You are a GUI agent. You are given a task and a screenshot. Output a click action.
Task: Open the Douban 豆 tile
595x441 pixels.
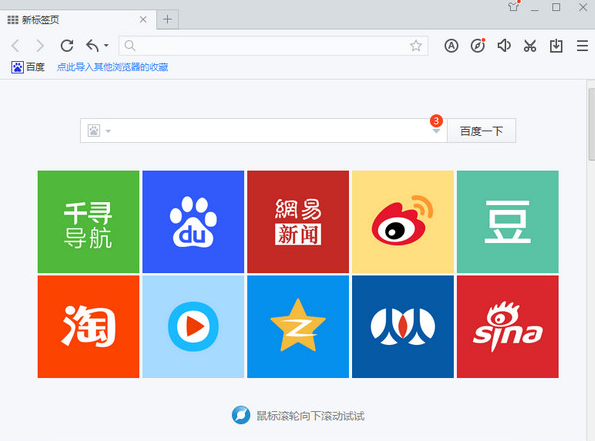click(508, 222)
